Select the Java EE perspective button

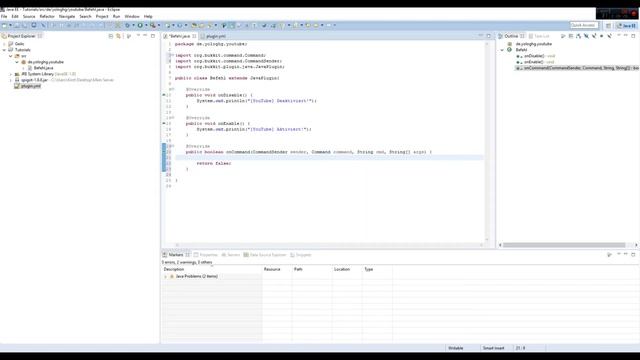[626, 25]
